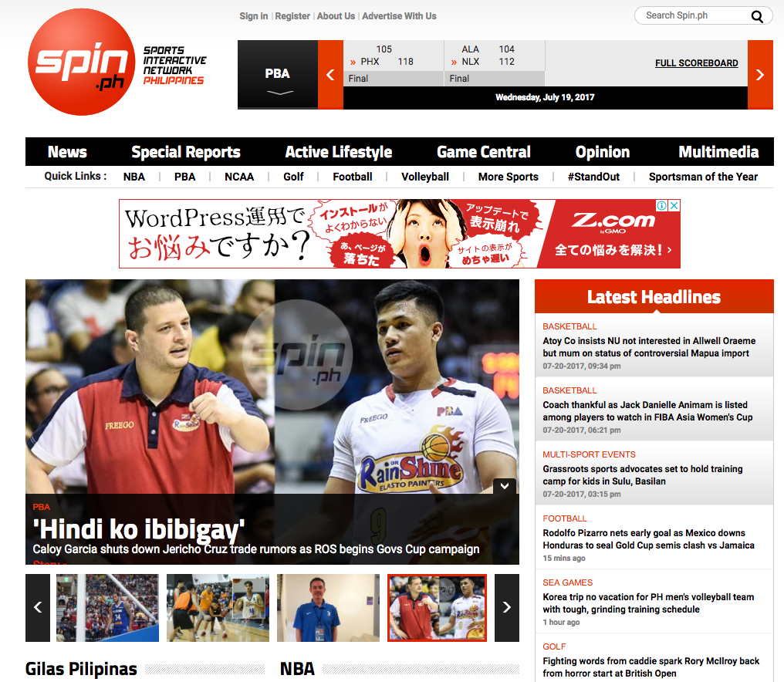Click the Latest Headlines panel header
Viewport: 784px width, 682px height.
[654, 296]
